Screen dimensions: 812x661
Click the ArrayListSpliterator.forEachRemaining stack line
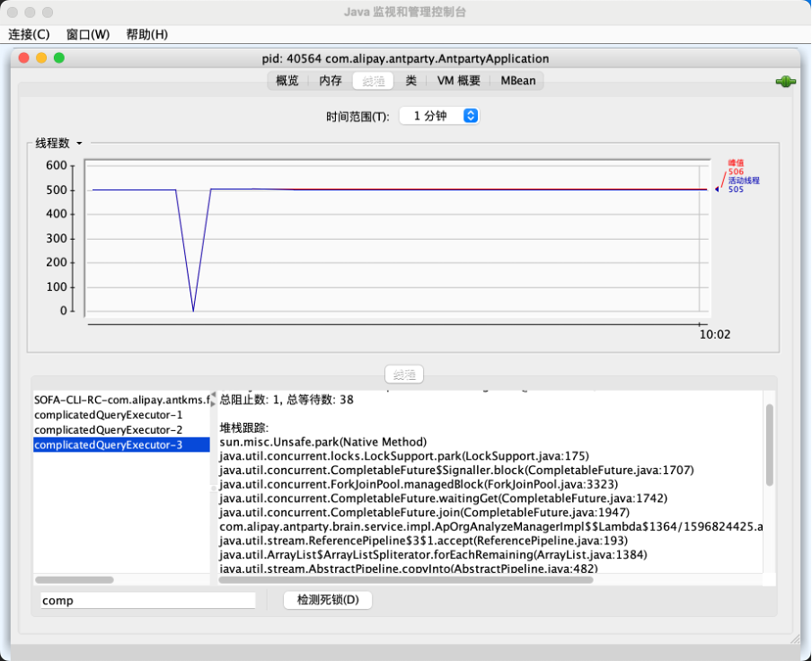434,555
